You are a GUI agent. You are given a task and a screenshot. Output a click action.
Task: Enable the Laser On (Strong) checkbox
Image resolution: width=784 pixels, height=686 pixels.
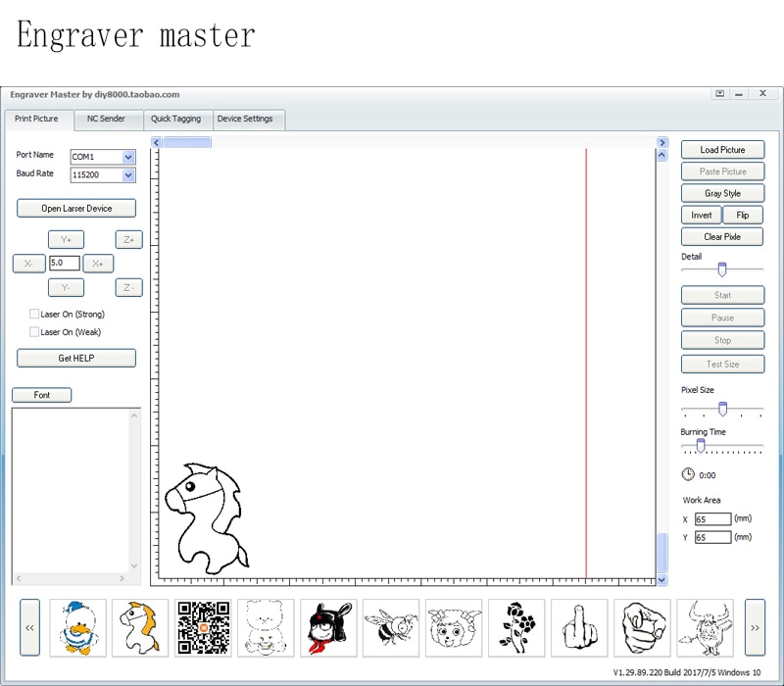pyautogui.click(x=34, y=314)
